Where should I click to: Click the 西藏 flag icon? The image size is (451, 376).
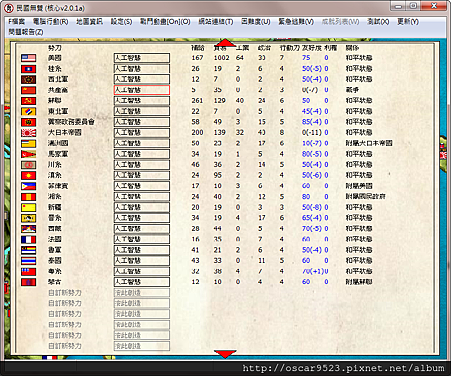28,229
